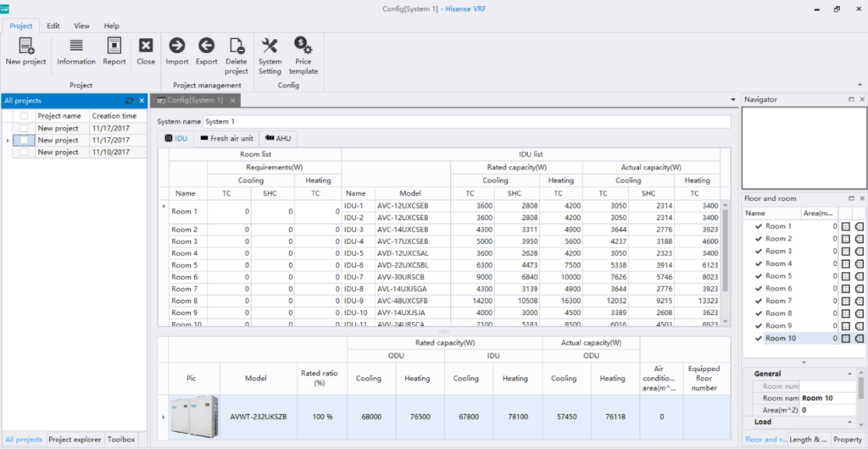Toggle the Room 2 checkmark
The height and width of the screenshot is (449, 868).
[759, 239]
